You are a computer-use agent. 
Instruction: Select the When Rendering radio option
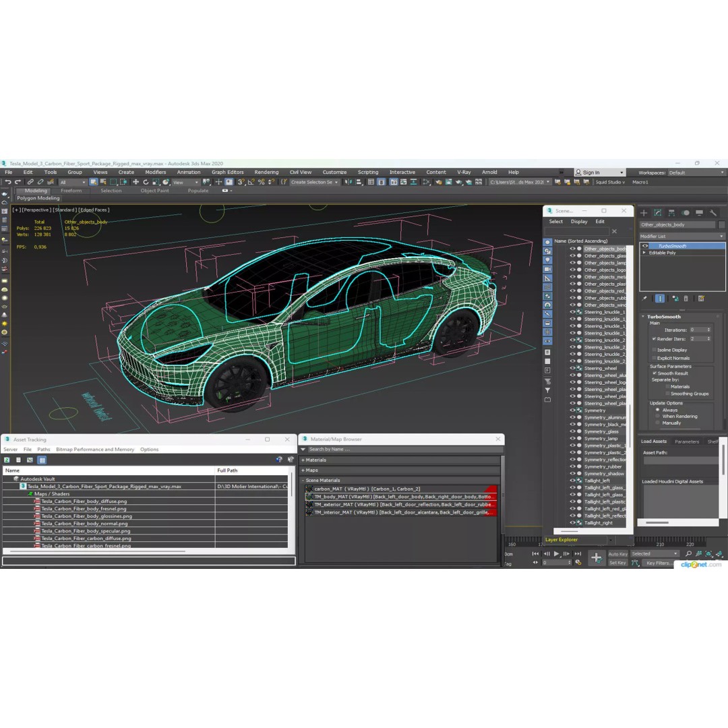click(x=657, y=417)
